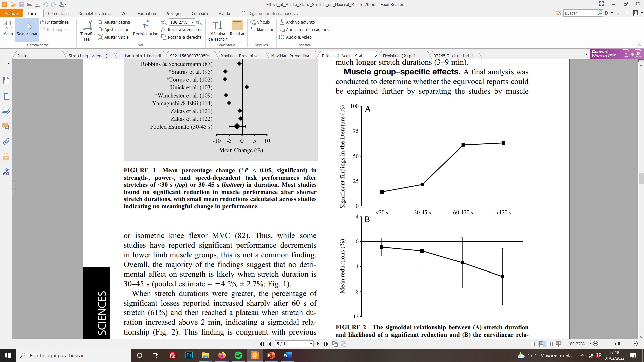Click Convert Word to PDF banner
The image size is (644, 362).
[616, 54]
